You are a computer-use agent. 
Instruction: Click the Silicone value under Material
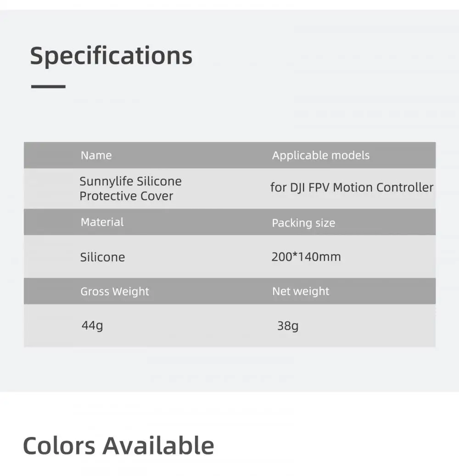[x=102, y=257]
